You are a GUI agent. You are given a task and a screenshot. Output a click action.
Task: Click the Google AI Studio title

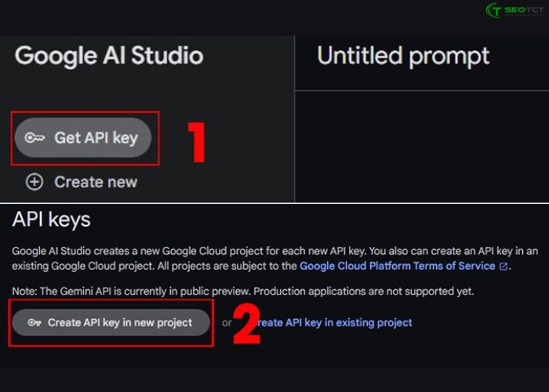point(109,56)
